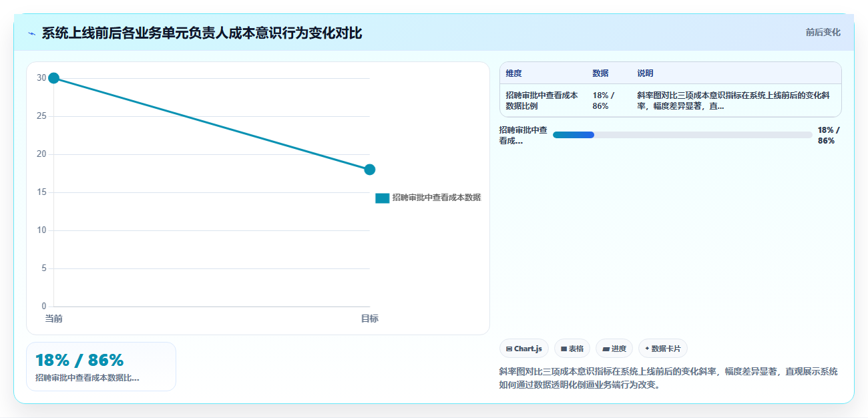Click the icon in the 表格 chip
This screenshot has height=418, width=868.
point(564,349)
